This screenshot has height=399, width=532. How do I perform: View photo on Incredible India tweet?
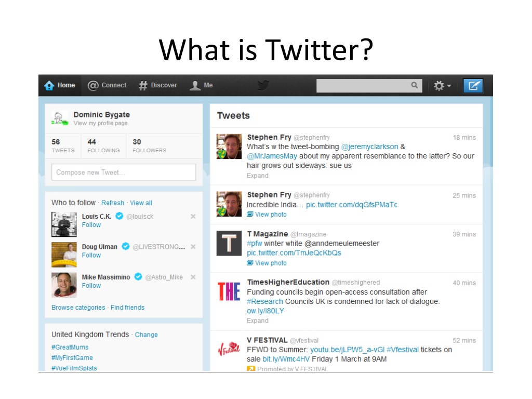click(267, 215)
